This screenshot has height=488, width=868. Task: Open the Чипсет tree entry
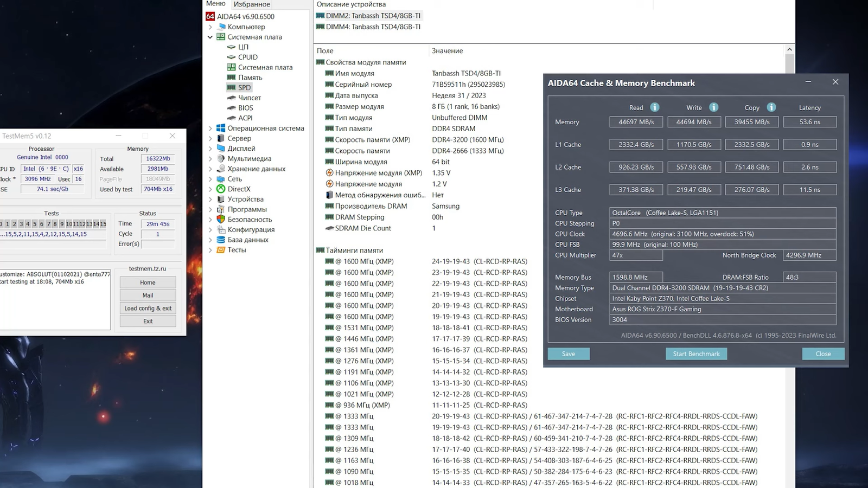(x=250, y=98)
